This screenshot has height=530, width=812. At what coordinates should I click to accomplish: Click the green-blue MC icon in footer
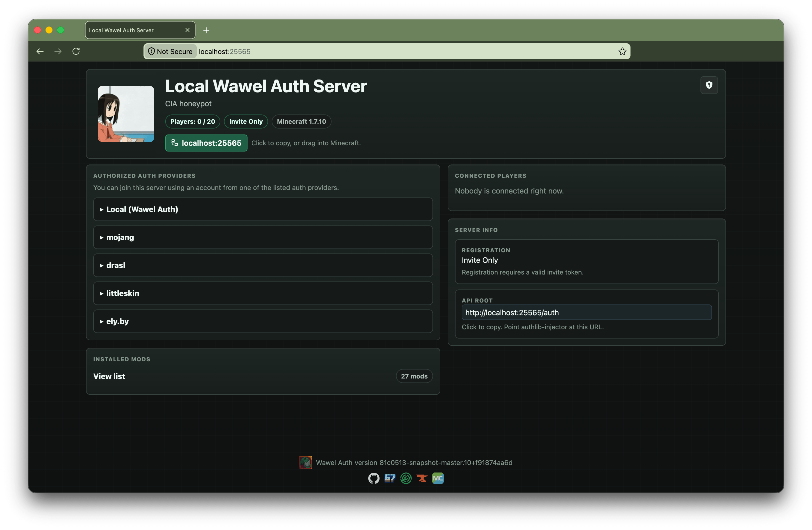(438, 478)
